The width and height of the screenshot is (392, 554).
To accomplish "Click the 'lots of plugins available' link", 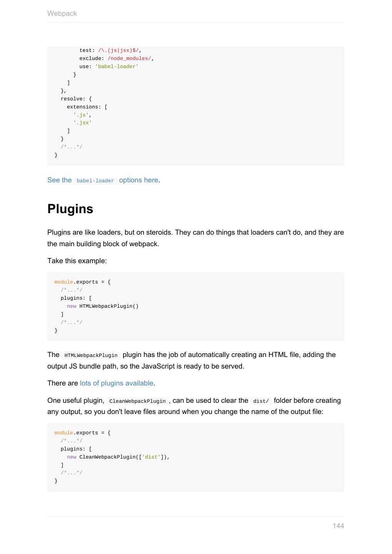I will tap(117, 383).
